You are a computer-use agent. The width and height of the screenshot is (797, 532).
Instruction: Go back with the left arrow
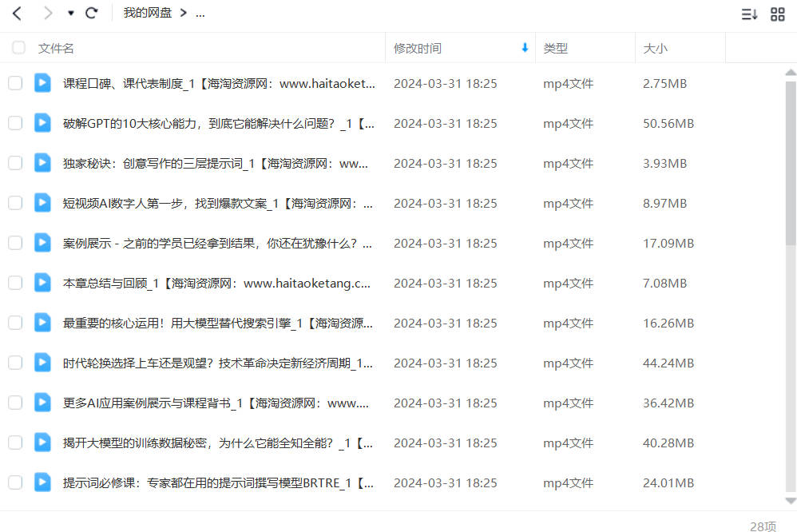pyautogui.click(x=17, y=14)
